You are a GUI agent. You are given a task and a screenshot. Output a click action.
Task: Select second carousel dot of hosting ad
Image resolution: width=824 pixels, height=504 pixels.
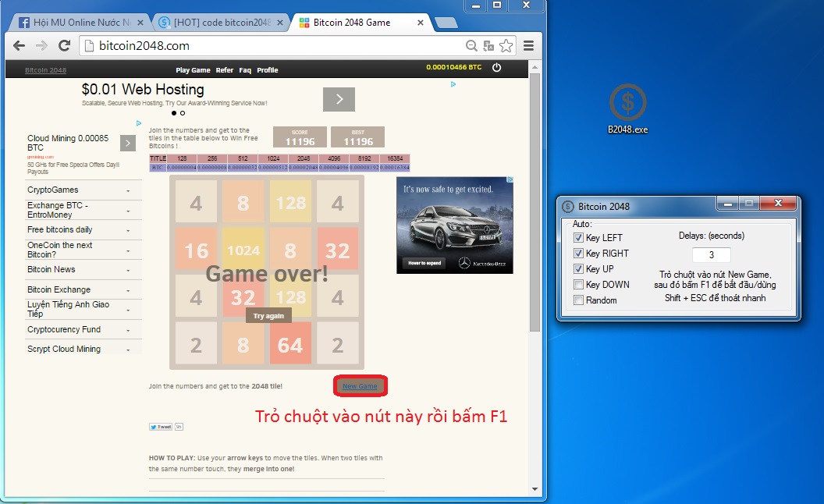pos(183,113)
